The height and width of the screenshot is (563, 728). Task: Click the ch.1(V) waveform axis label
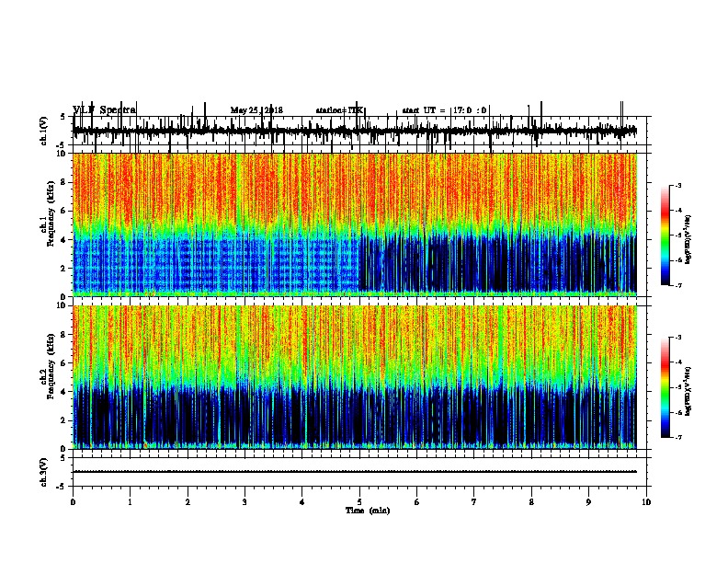[x=44, y=131]
